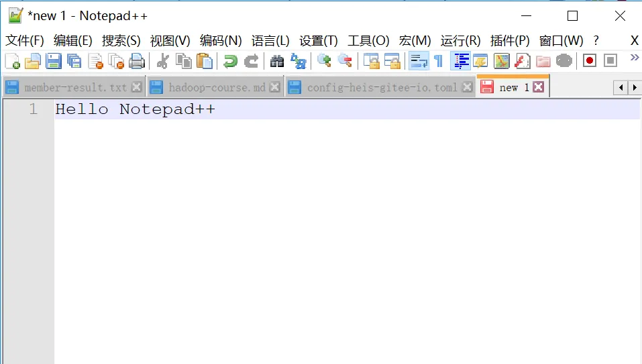
Task: Start macro recording with red dot
Action: [x=590, y=61]
